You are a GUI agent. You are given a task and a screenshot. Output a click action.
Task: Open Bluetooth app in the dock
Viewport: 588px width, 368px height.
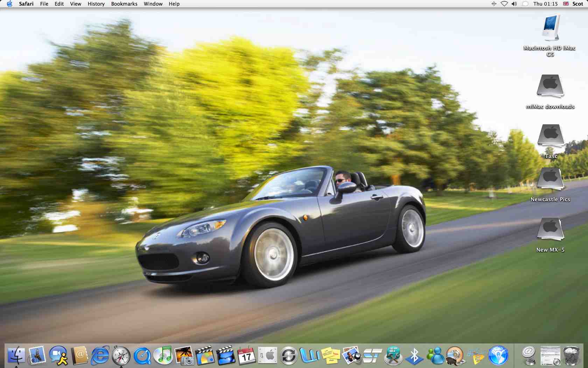pos(414,356)
